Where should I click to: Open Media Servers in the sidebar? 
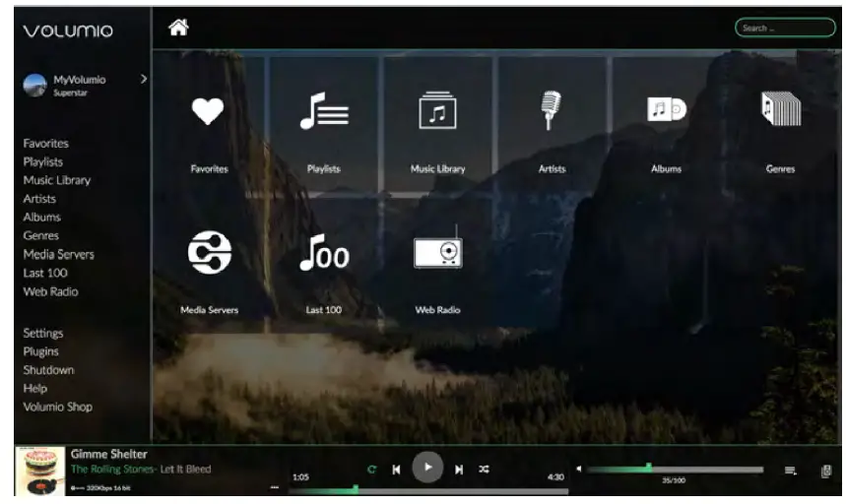click(x=59, y=254)
